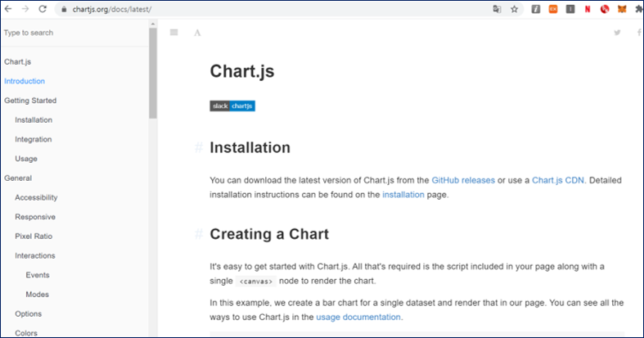644x338 pixels.
Task: Click the # anchor beside Creating a Chart
Action: 199,234
